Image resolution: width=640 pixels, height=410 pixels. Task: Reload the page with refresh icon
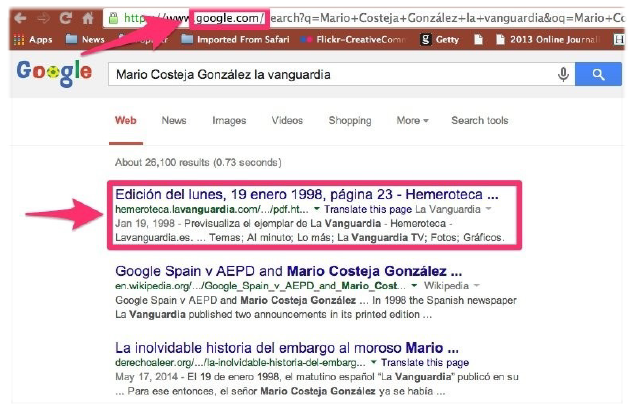tap(65, 18)
